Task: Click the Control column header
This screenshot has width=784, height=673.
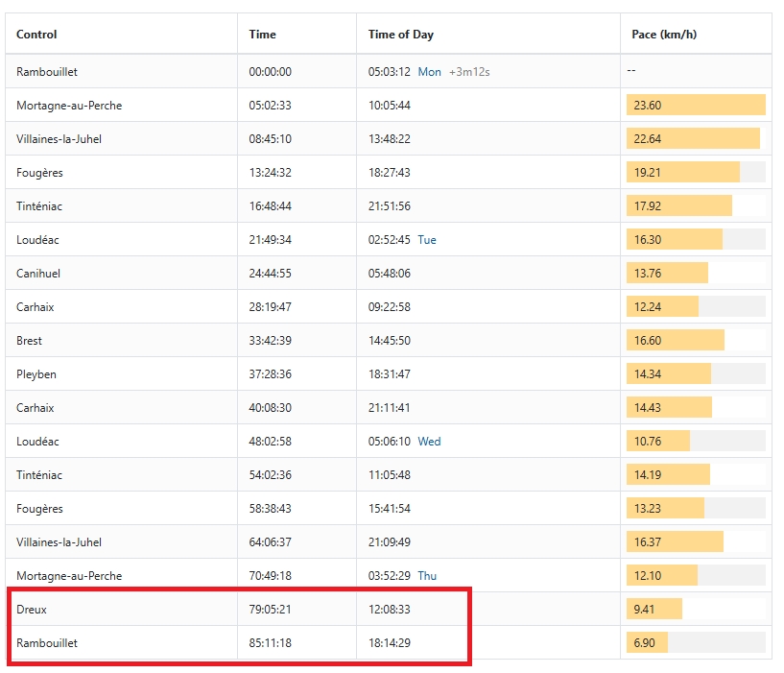Action: click(36, 35)
